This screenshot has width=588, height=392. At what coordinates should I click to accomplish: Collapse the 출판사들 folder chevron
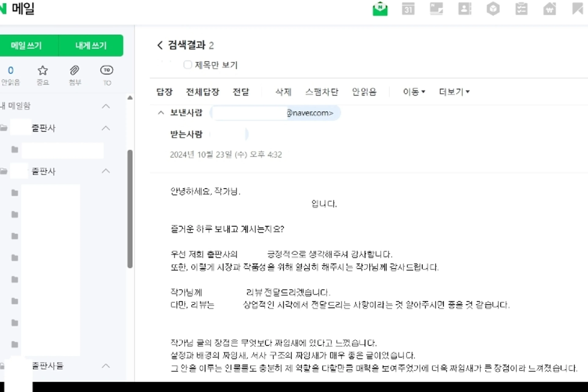tap(106, 366)
